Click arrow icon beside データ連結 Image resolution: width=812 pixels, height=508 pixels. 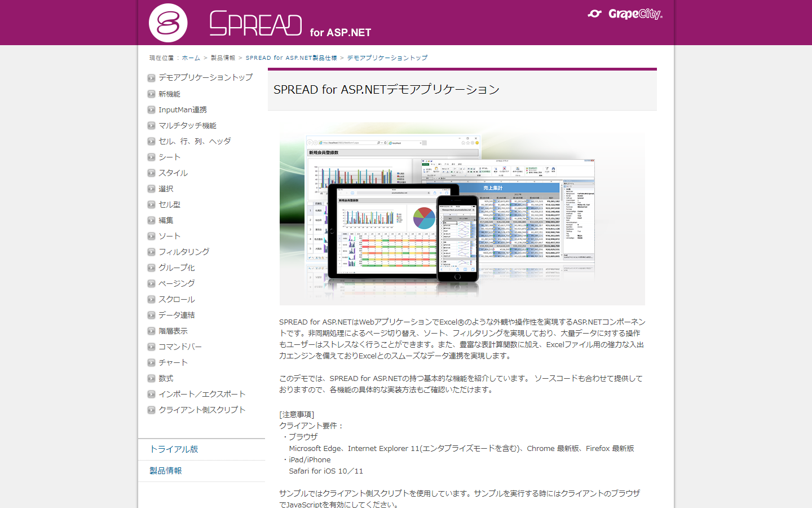(x=151, y=315)
